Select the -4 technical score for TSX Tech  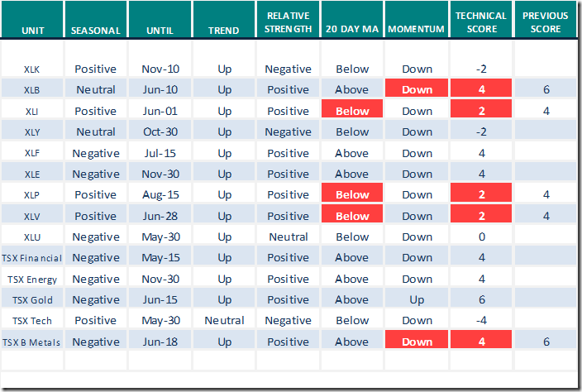(x=481, y=320)
